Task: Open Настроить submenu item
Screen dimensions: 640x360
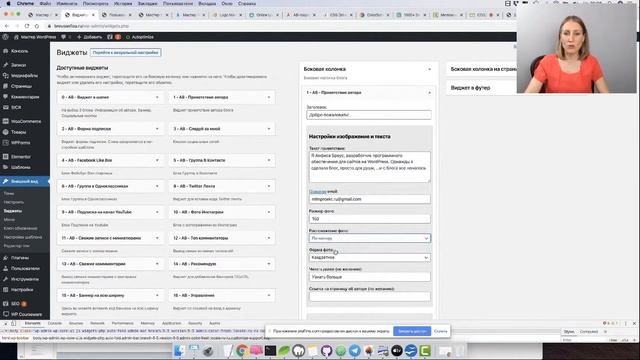Action: pyautogui.click(x=14, y=202)
